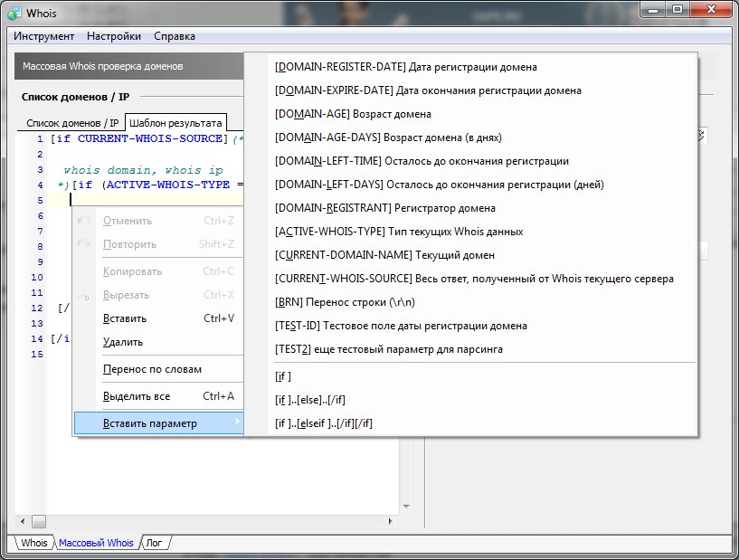Insert the [CURRENT-WHOIS-SOURCE] parameter
The height and width of the screenshot is (560, 739).
pos(473,279)
